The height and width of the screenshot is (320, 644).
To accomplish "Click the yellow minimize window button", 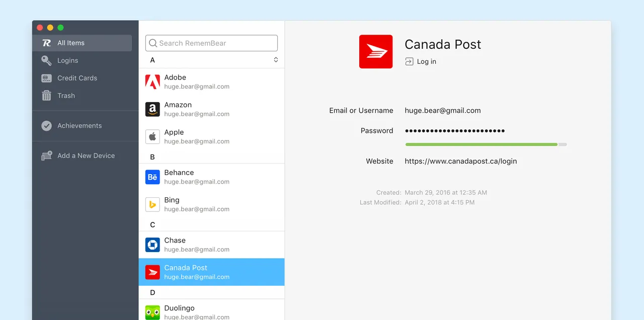I will click(x=50, y=28).
